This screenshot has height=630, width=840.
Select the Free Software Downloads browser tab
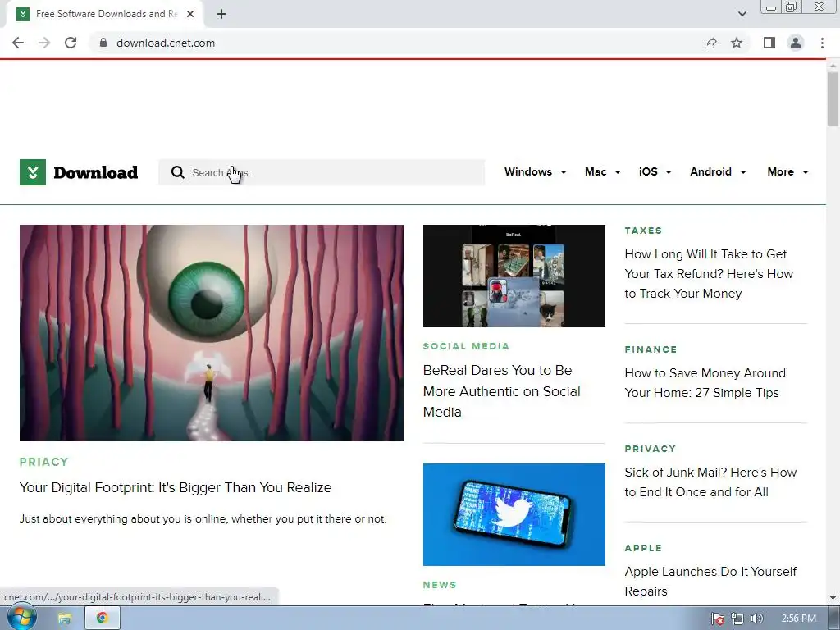tap(105, 14)
